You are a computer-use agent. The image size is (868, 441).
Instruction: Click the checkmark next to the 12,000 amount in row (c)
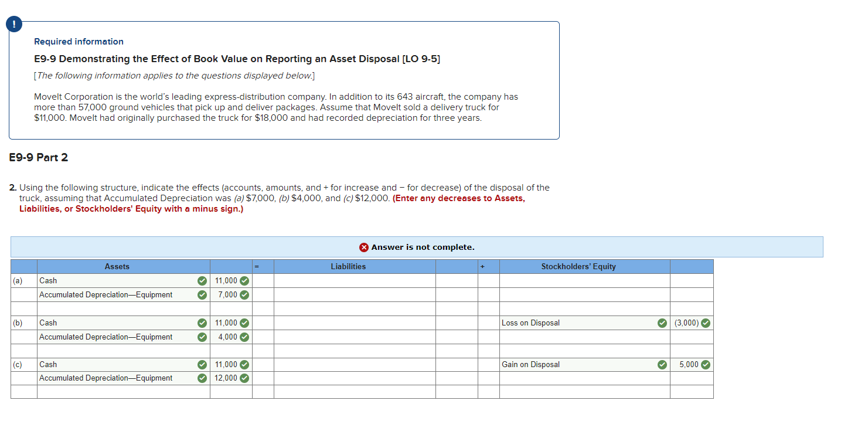point(246,378)
